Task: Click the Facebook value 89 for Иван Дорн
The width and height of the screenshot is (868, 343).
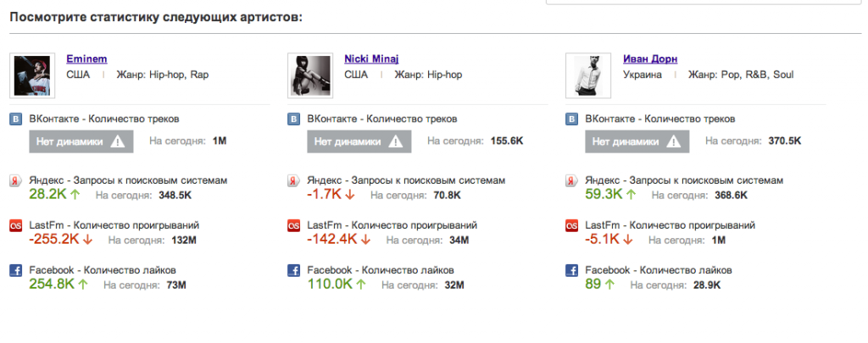Action: tap(593, 285)
